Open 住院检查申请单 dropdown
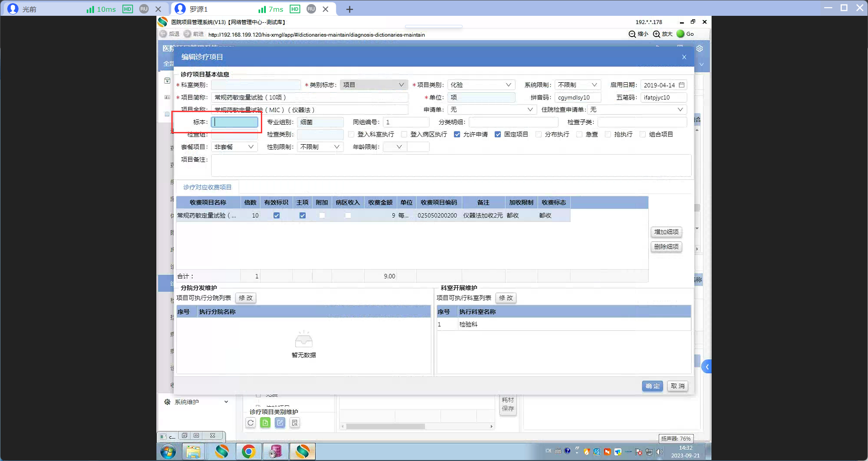Viewport: 868px width, 461px height. [637, 110]
